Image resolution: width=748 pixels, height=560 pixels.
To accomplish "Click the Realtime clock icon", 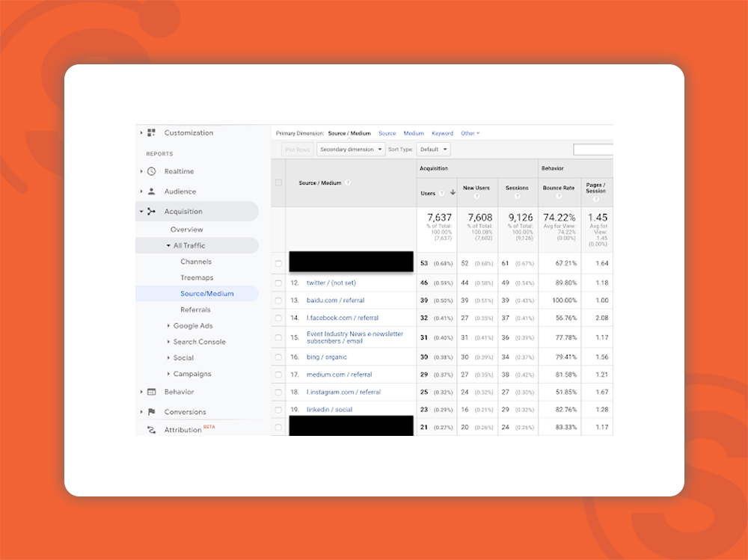I will pyautogui.click(x=151, y=171).
